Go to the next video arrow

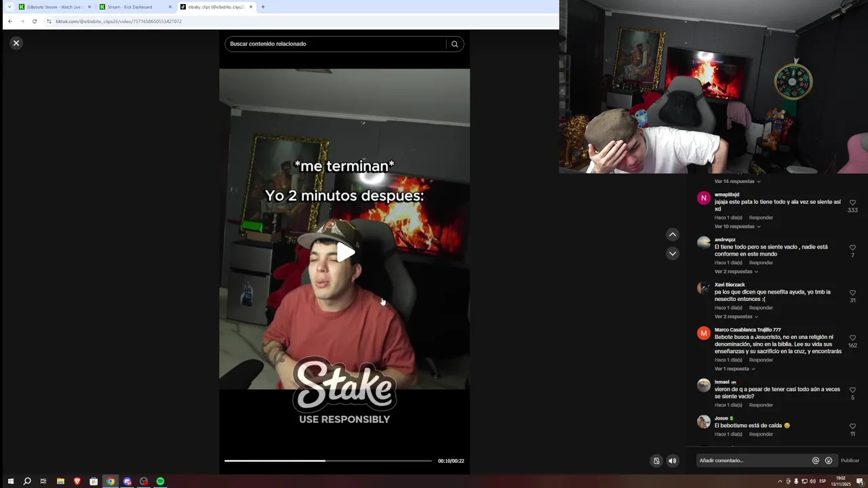coord(673,253)
